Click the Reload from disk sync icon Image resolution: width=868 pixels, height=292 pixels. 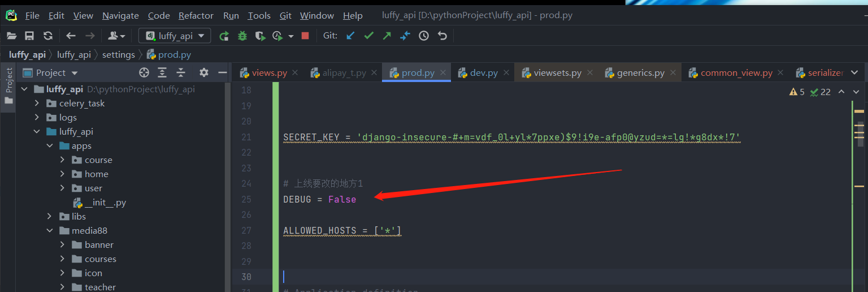click(48, 36)
